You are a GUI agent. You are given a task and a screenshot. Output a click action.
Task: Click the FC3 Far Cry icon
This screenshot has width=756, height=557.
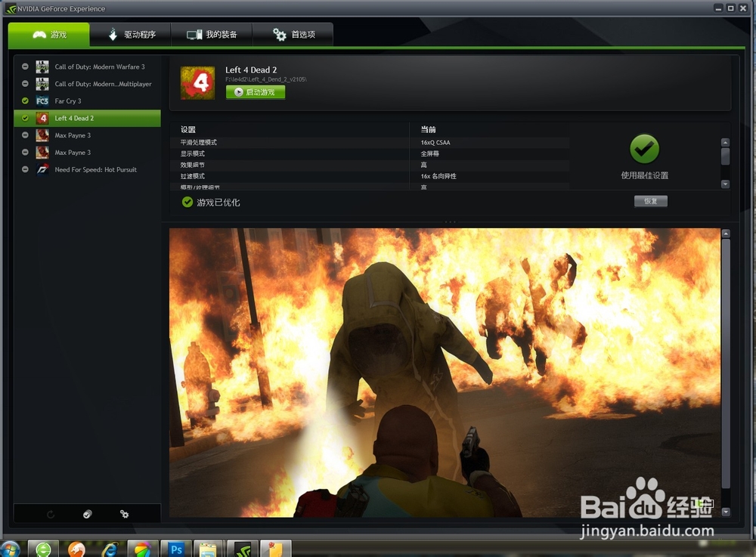point(42,101)
